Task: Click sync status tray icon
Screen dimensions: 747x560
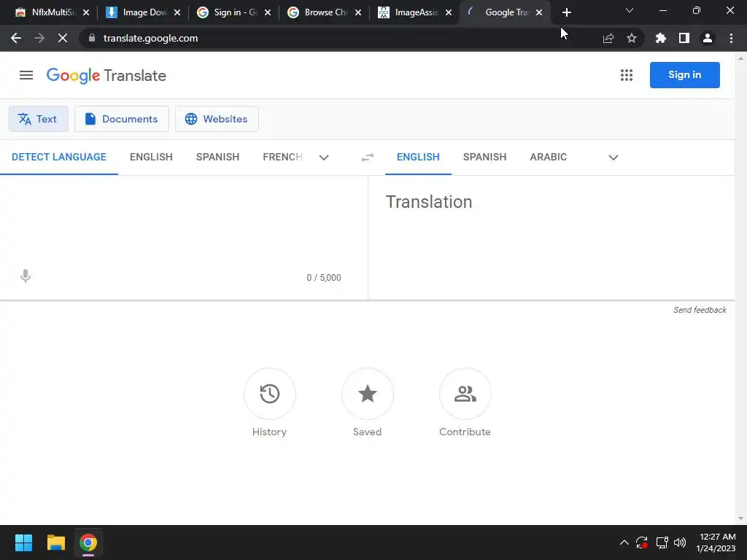Action: (642, 542)
